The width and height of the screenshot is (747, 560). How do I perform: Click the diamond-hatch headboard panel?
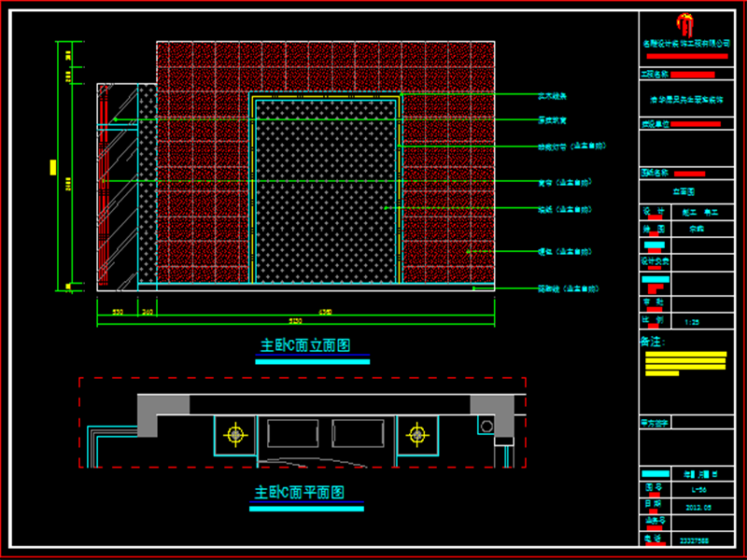(327, 196)
